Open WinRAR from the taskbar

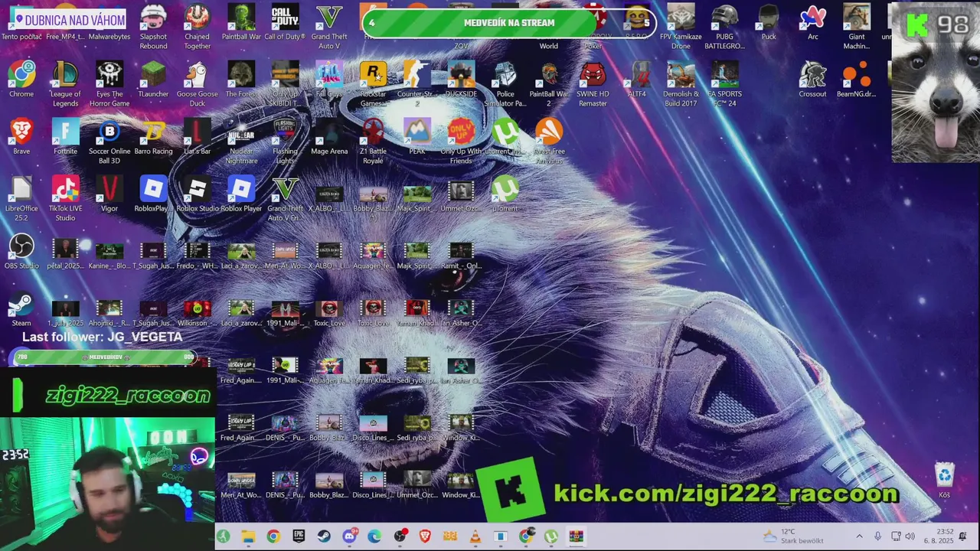(576, 536)
